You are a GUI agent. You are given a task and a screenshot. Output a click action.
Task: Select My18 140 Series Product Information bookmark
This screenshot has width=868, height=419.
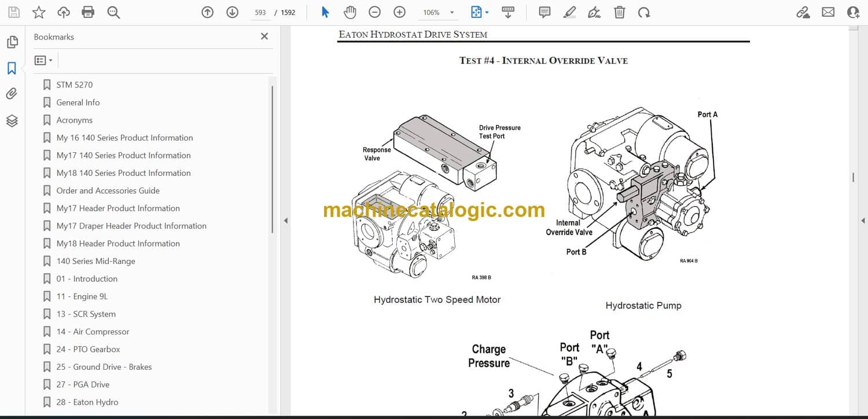pyautogui.click(x=124, y=173)
